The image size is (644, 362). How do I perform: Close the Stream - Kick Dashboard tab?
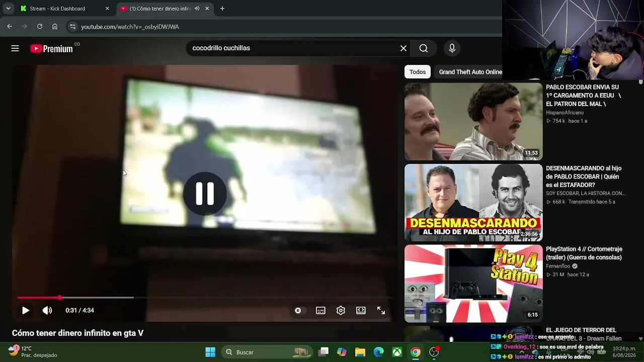click(107, 9)
